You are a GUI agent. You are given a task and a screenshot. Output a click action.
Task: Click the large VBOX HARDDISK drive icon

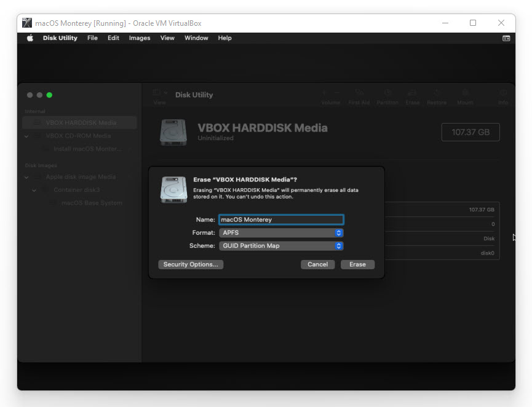(x=173, y=132)
